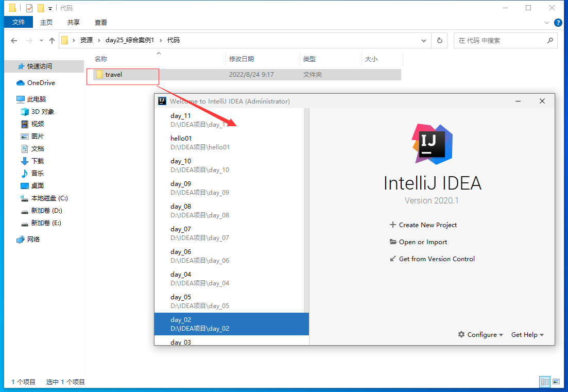Screen dimensions: 568x392
Task: Click the properties icon in quick access toolbar
Action: 29,8
